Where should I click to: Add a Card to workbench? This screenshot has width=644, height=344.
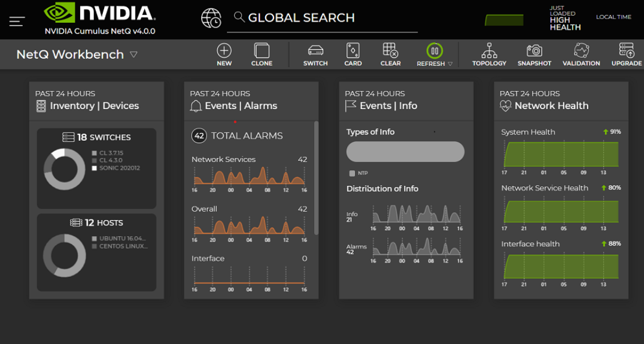[353, 55]
